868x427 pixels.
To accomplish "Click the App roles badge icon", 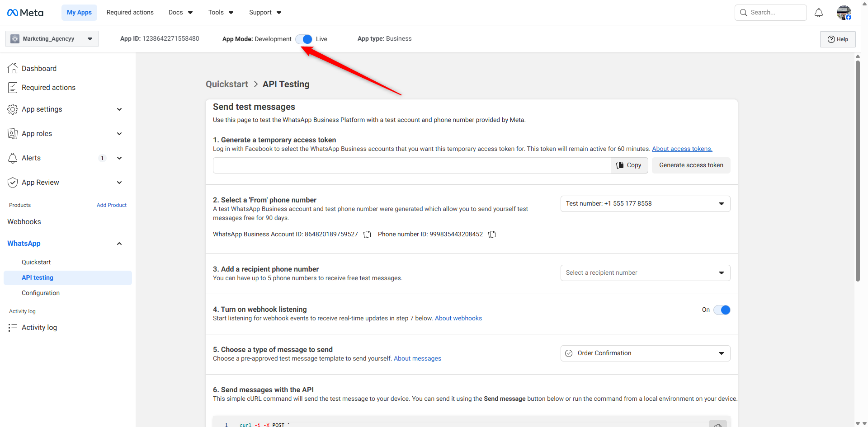I will coord(13,134).
